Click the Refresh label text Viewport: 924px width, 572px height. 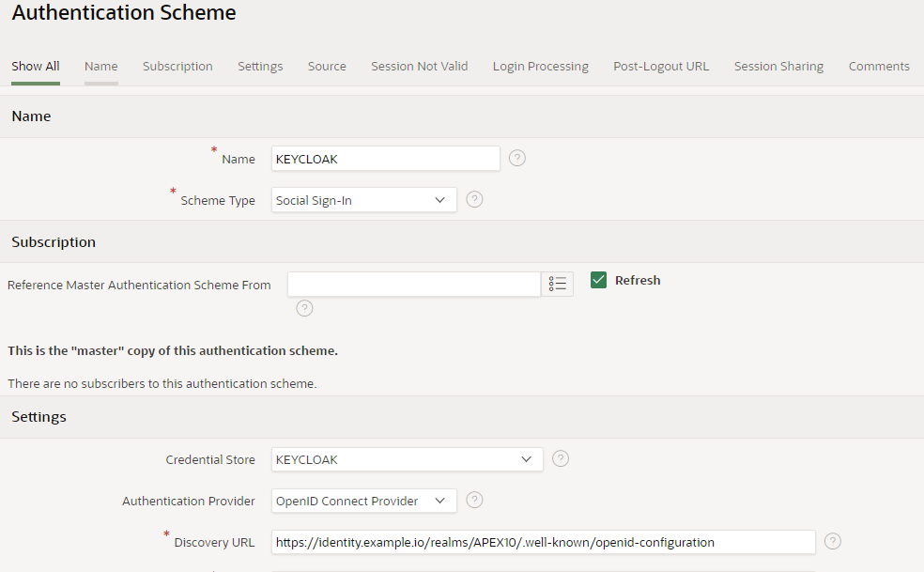coord(638,280)
